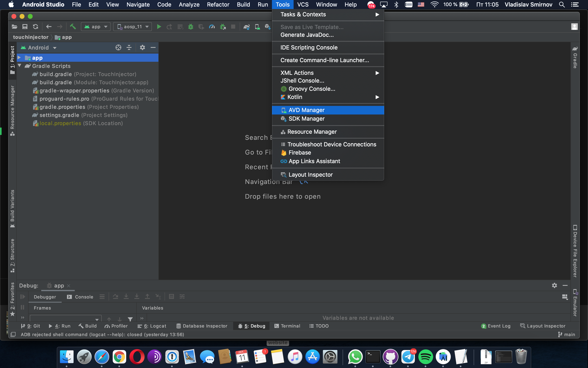This screenshot has width=588, height=368.
Task: Click the Back navigation arrow
Action: [49, 27]
